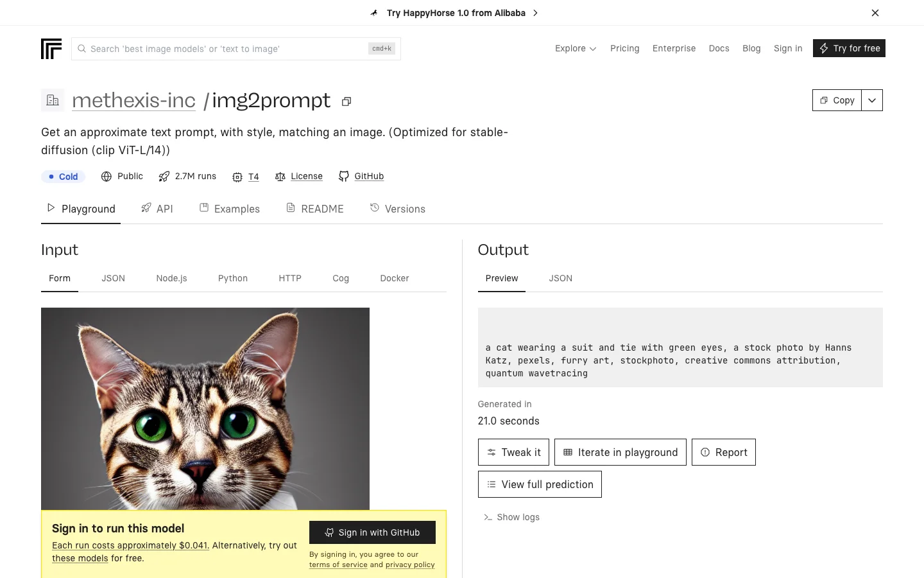Click the Copy button at top right

click(x=837, y=100)
